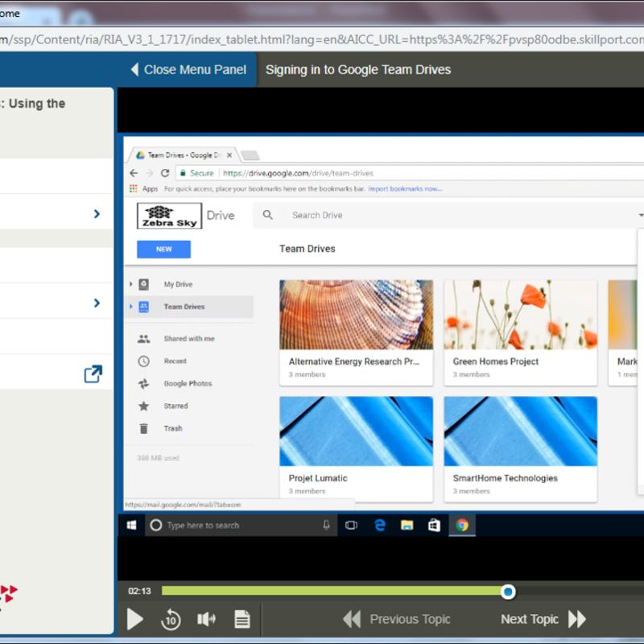Open Alternative Energy Research team drive thumbnail
The width and height of the screenshot is (644, 644).
[x=356, y=315]
